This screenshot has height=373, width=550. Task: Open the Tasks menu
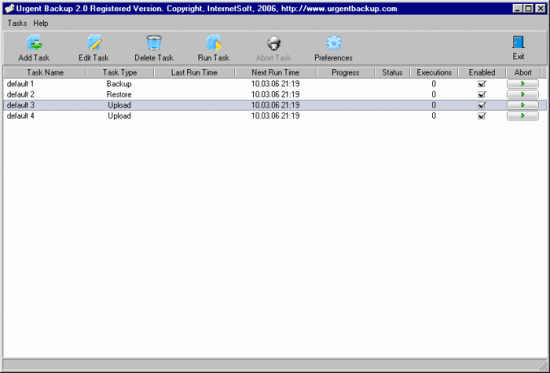(x=17, y=23)
